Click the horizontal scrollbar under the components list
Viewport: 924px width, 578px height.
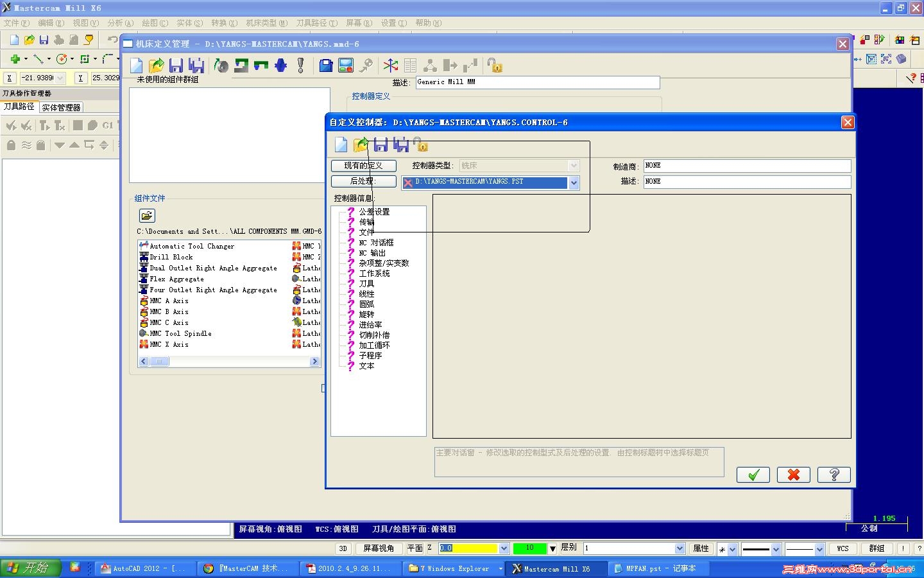229,362
